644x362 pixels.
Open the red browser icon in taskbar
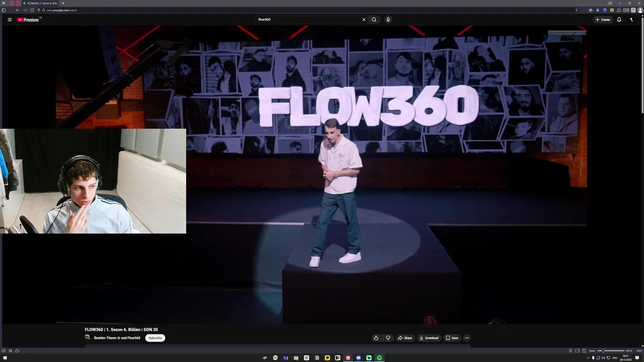pos(348,357)
